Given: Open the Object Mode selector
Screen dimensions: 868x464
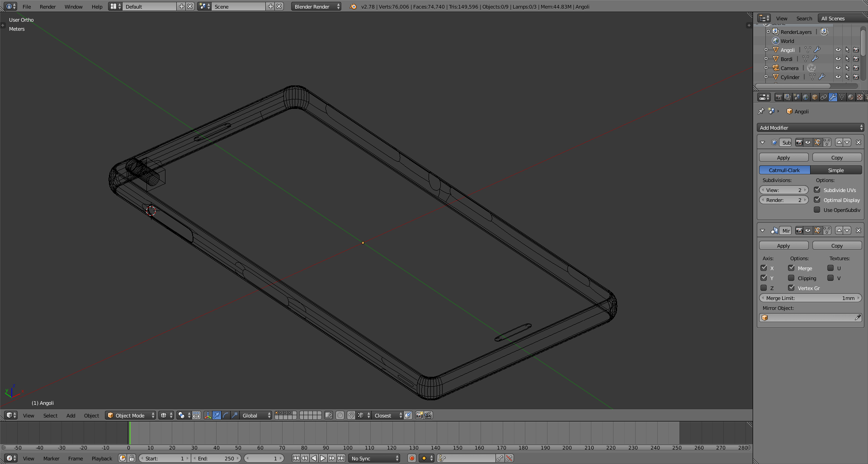Looking at the screenshot, I should 130,415.
